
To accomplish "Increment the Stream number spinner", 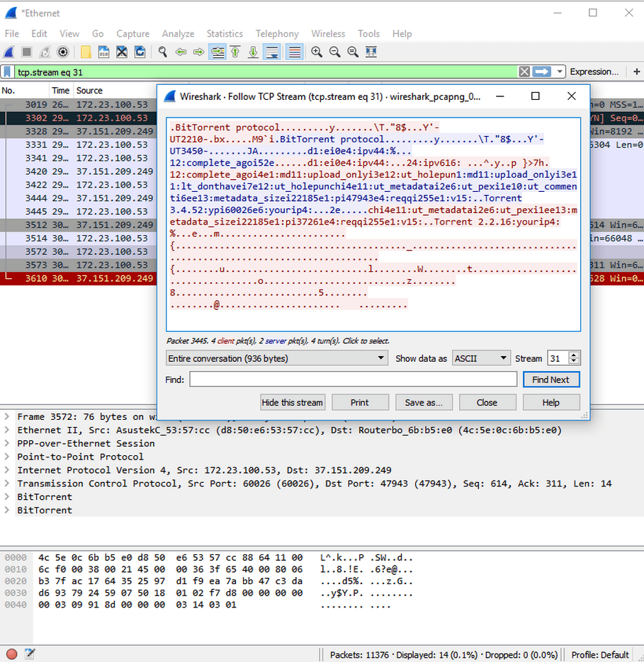I will [575, 355].
